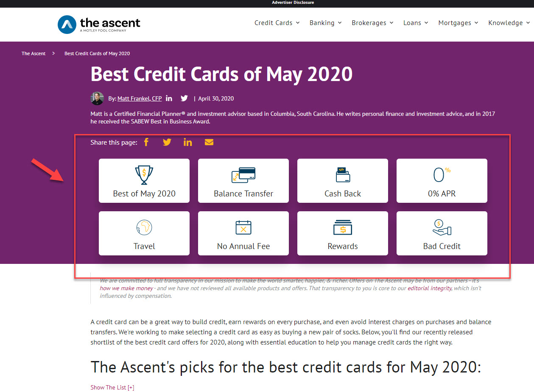Open the Loans menu item
The width and height of the screenshot is (534, 392).
tap(416, 23)
